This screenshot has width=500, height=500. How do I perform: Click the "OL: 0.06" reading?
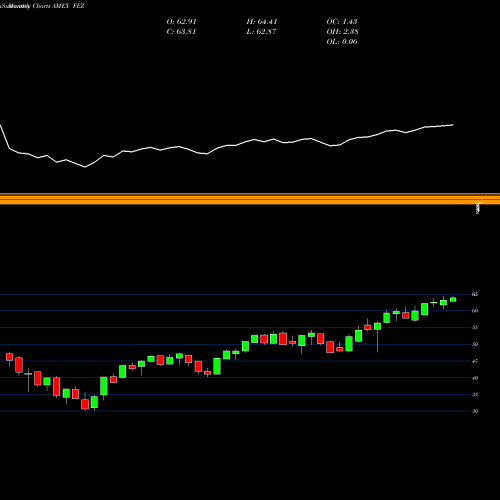[x=342, y=42]
